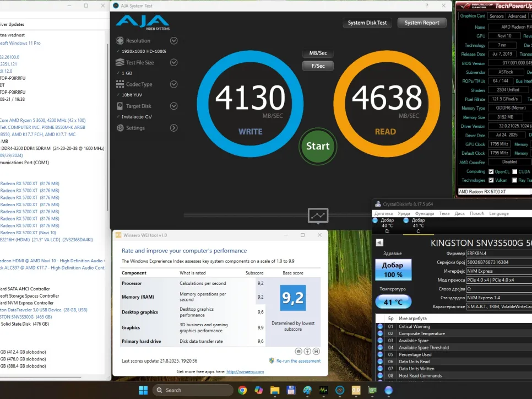Click the Windows Start button
Screen dimensions: 532x399
143,390
